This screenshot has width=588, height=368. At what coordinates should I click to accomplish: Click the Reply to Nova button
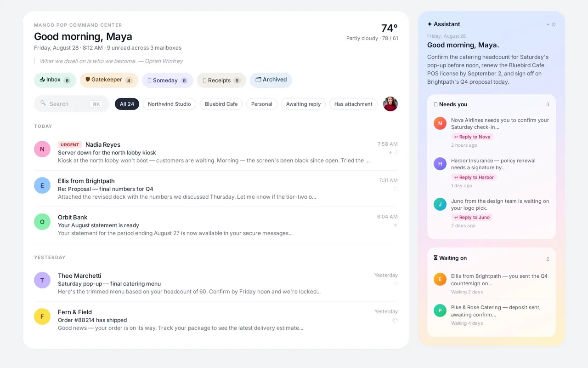472,137
